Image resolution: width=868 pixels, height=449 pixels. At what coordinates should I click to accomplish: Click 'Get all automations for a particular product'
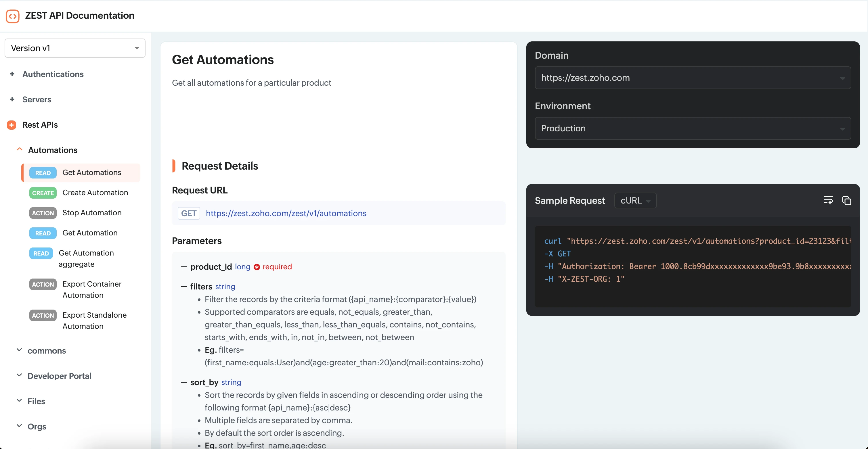(251, 83)
